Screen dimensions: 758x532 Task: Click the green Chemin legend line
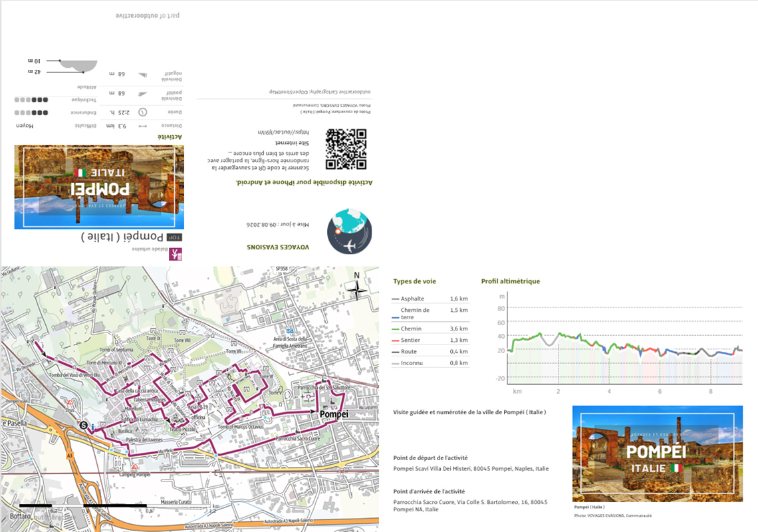pyautogui.click(x=396, y=329)
